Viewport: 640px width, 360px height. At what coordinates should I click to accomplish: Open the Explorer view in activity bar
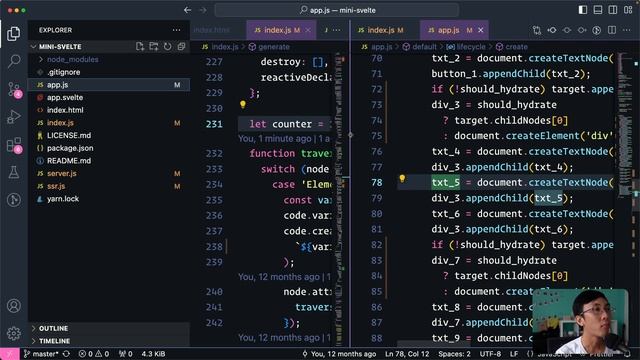pos(13,34)
